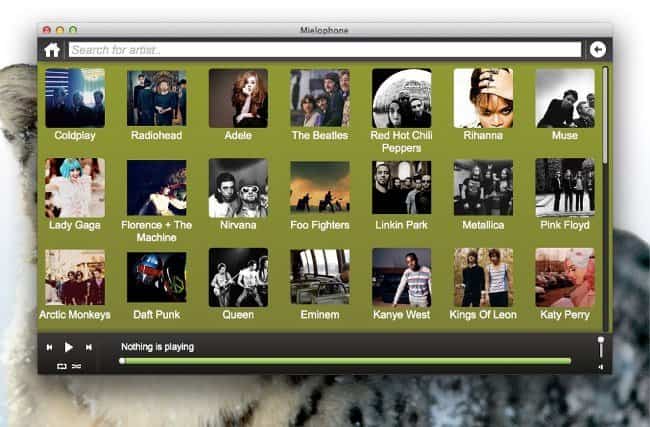The height and width of the screenshot is (427, 650).
Task: Skip to the previous track
Action: click(49, 347)
